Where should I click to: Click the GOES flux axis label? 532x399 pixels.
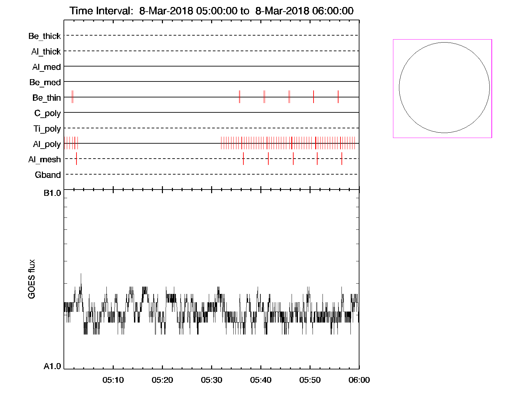pyautogui.click(x=32, y=279)
